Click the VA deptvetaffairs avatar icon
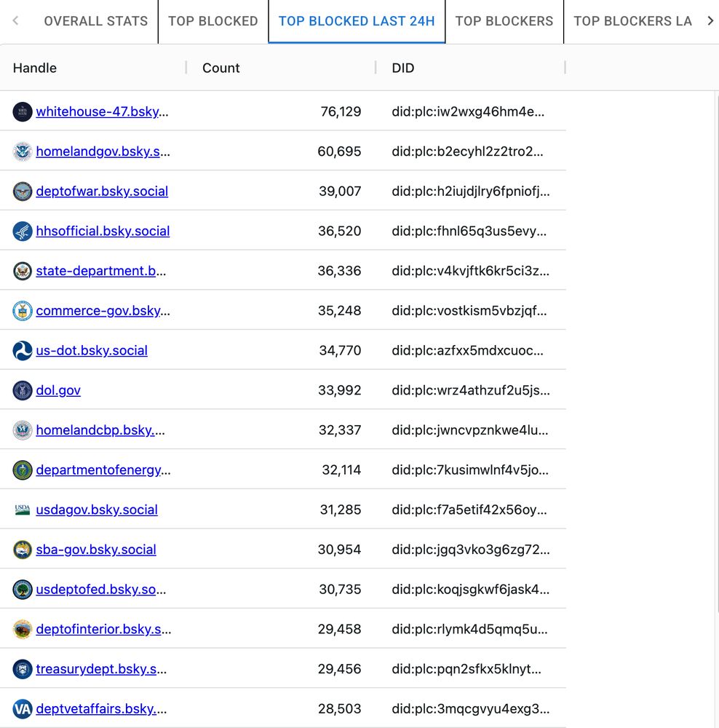719x728 pixels. (x=23, y=708)
